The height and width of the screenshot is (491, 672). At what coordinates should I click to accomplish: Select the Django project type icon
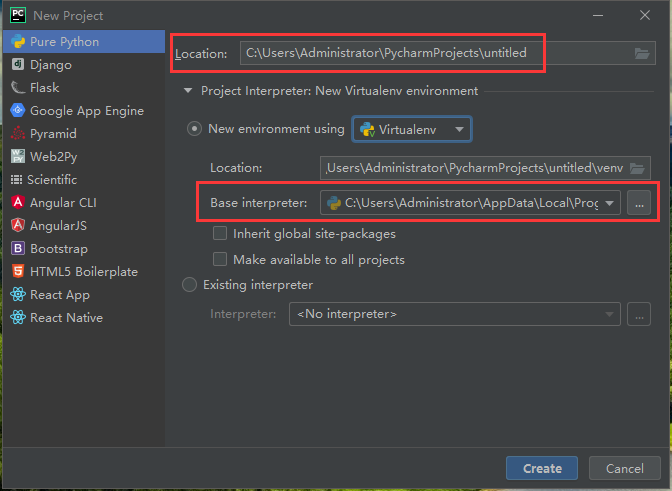(18, 65)
